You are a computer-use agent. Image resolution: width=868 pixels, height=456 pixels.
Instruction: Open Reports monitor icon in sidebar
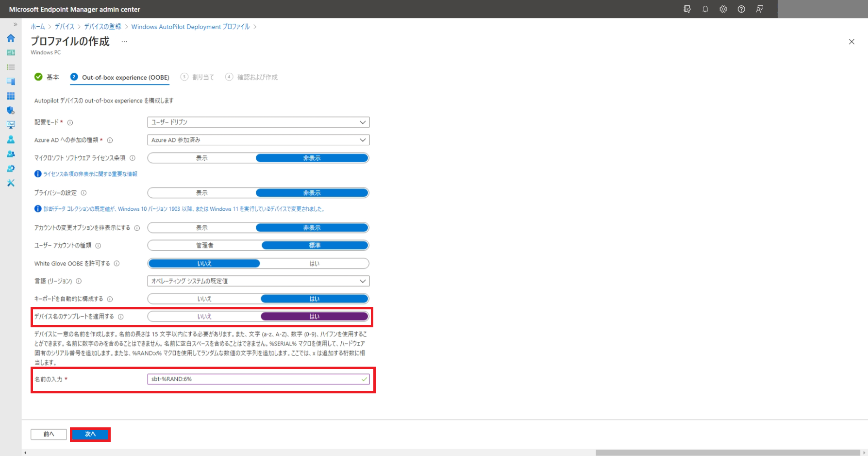tap(11, 125)
